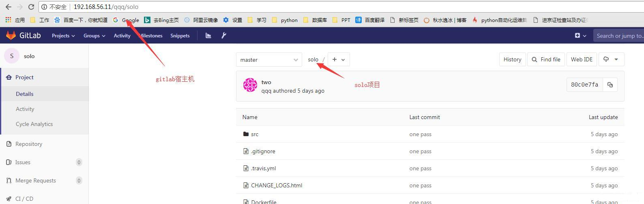Click the Search or jump to field

pos(618,36)
